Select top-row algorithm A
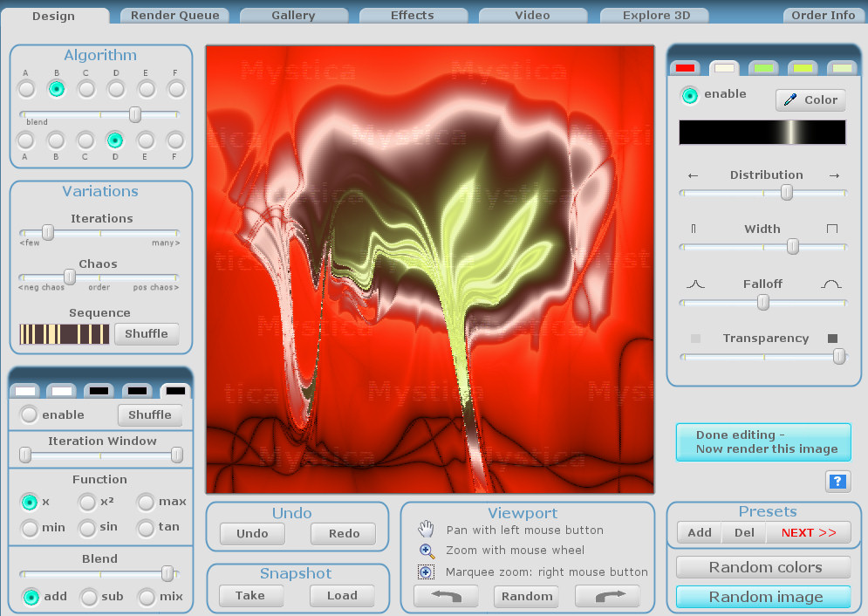Viewport: 868px width, 616px height. (26, 88)
